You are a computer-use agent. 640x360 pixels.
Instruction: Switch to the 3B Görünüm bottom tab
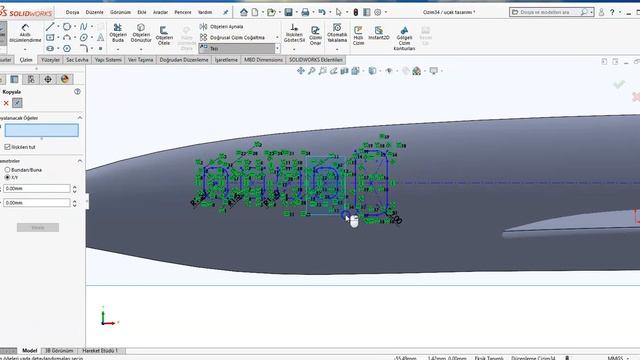coord(59,351)
